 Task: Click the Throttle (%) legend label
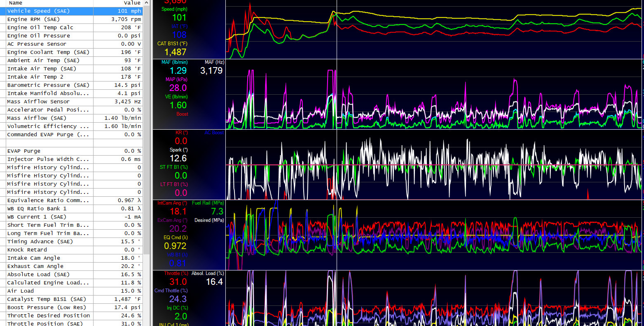[x=176, y=273]
